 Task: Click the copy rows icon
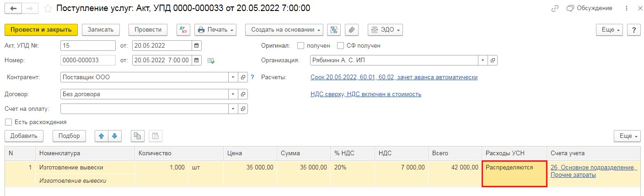[x=137, y=136]
